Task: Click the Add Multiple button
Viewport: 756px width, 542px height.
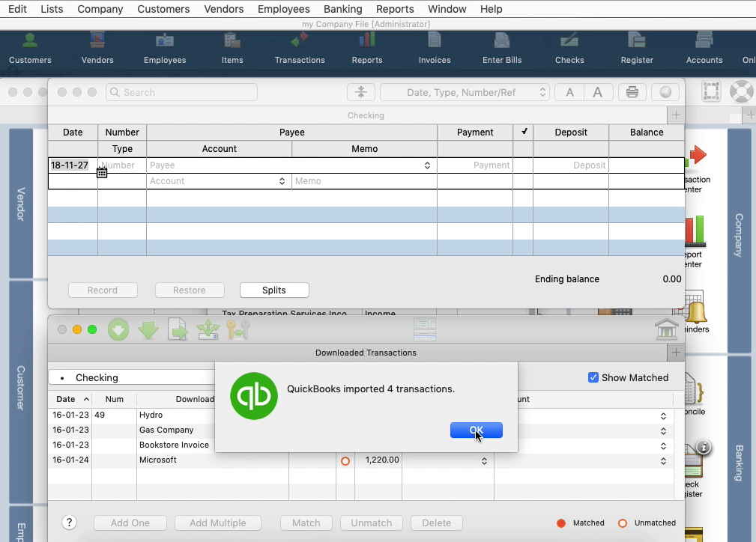Action: (218, 523)
